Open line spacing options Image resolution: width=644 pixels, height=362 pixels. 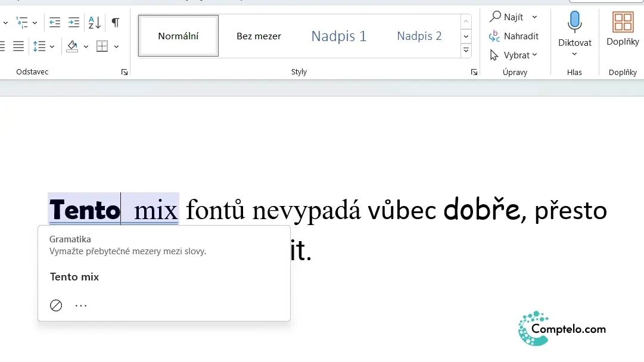coord(39,46)
